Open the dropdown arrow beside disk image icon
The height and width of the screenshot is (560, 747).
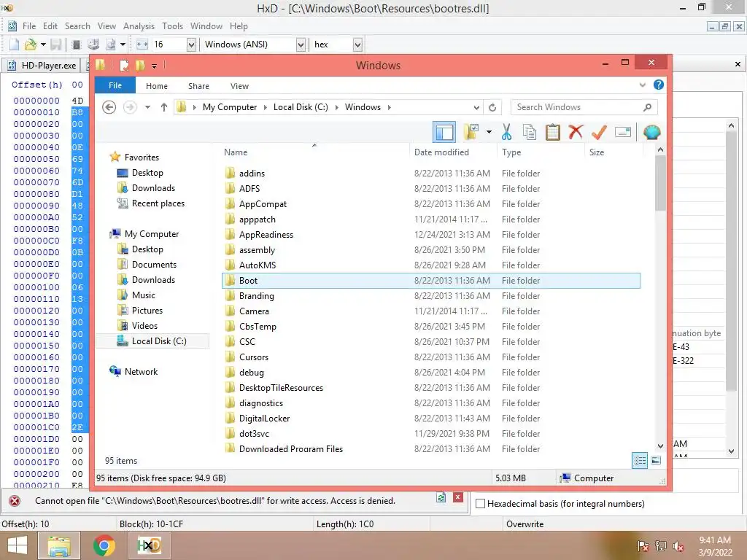[123, 44]
